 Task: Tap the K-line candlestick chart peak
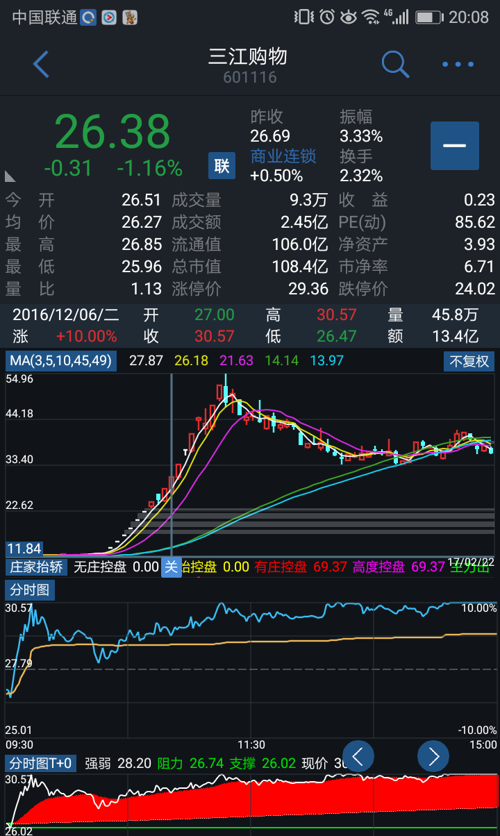[226, 387]
